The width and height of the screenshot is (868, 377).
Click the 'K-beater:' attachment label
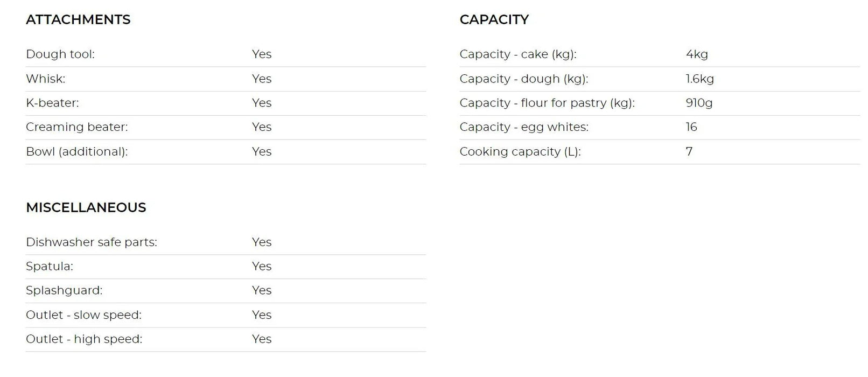(52, 103)
